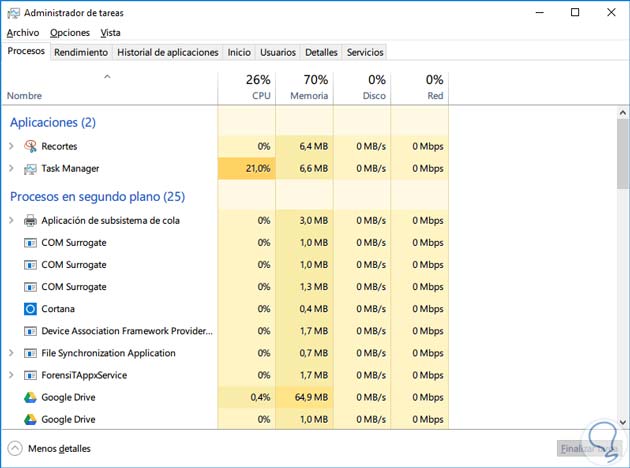
Task: Click the Recortes app icon
Action: pos(30,146)
